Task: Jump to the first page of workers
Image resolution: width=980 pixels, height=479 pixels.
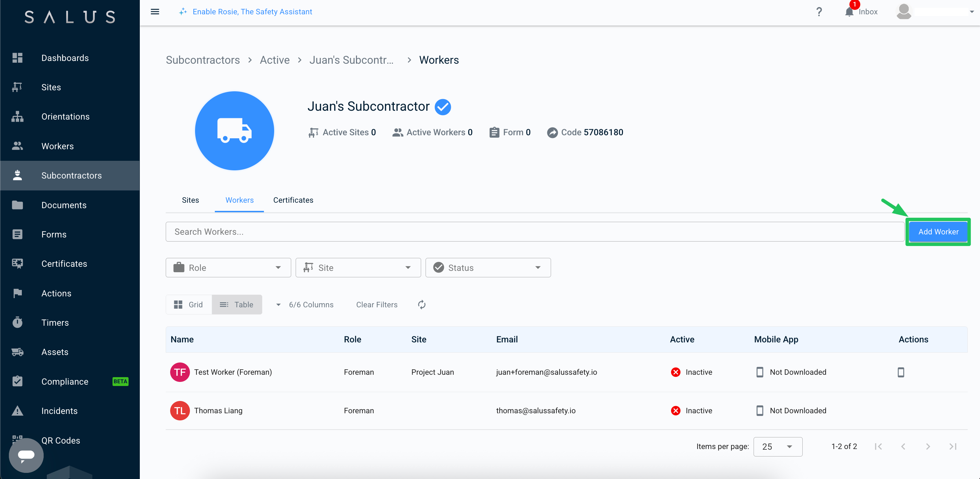Action: 878,446
